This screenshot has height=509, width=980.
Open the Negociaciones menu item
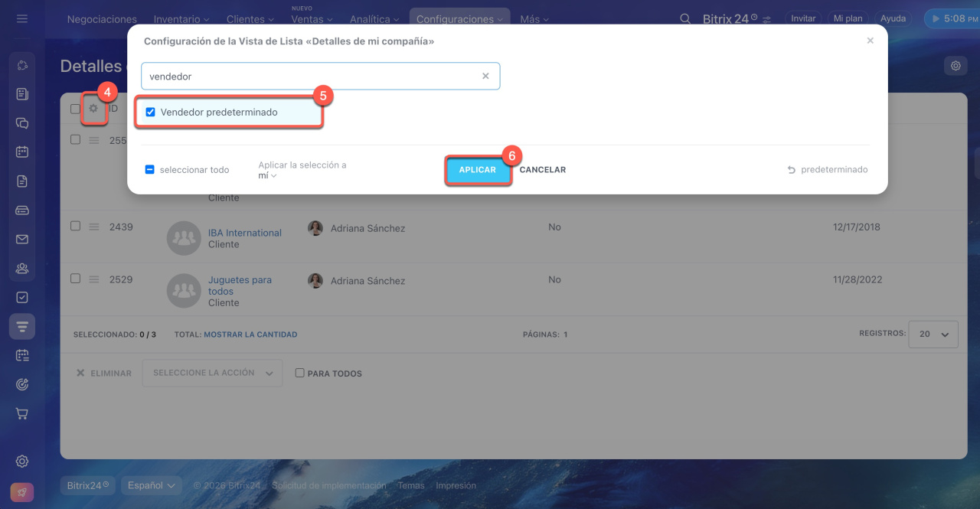click(102, 19)
